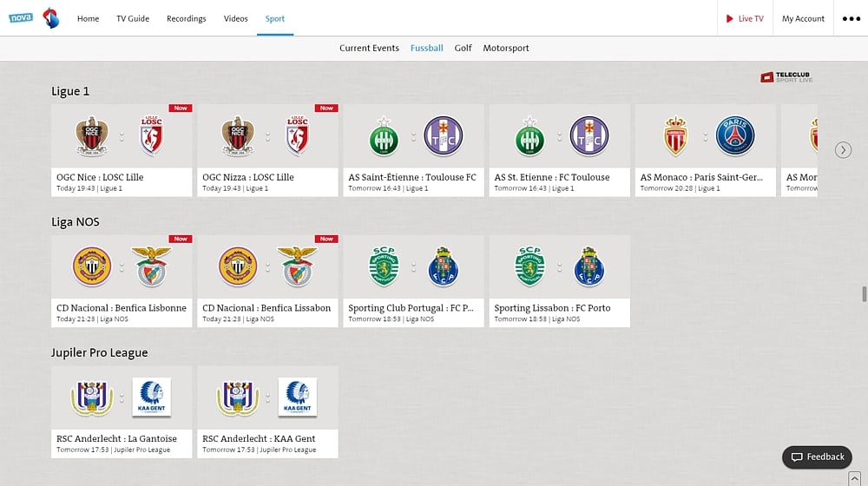868x486 pixels.
Task: Go to Home tab
Action: tap(88, 18)
